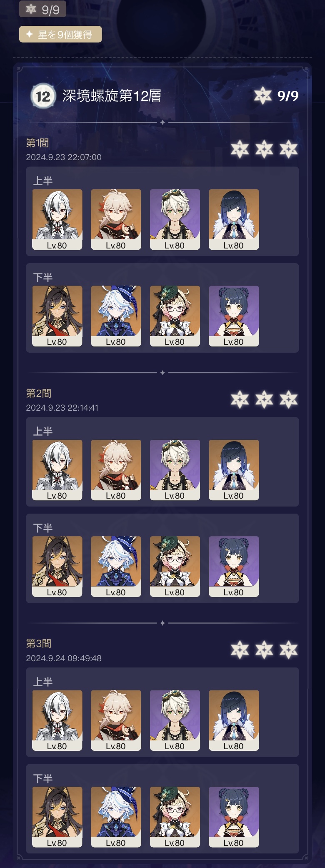325x868 pixels.
Task: Click the 9/9 star counter at the top
Action: (42, 9)
